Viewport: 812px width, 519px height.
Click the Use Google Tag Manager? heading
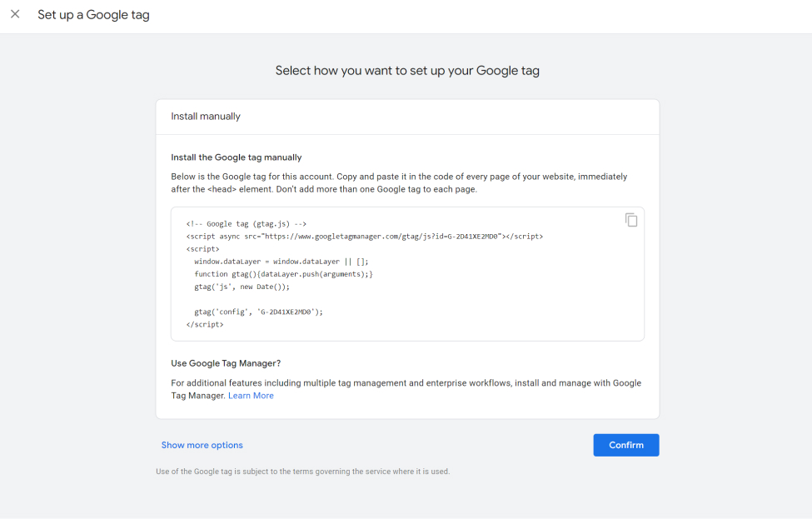pyautogui.click(x=226, y=363)
